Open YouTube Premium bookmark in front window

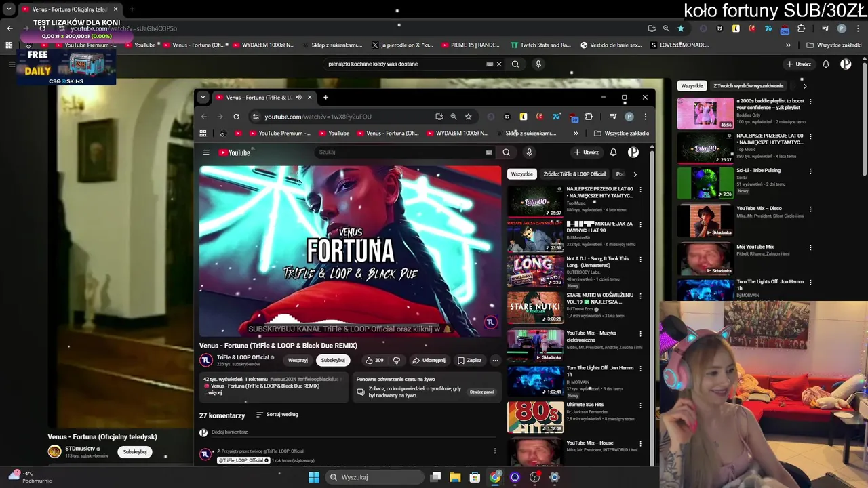pyautogui.click(x=279, y=134)
